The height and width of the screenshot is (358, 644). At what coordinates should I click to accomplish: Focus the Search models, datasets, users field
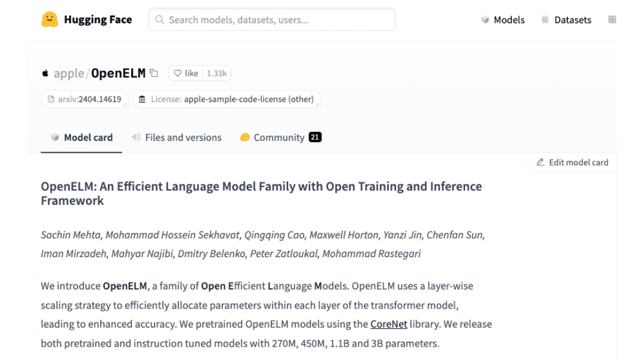(x=274, y=20)
